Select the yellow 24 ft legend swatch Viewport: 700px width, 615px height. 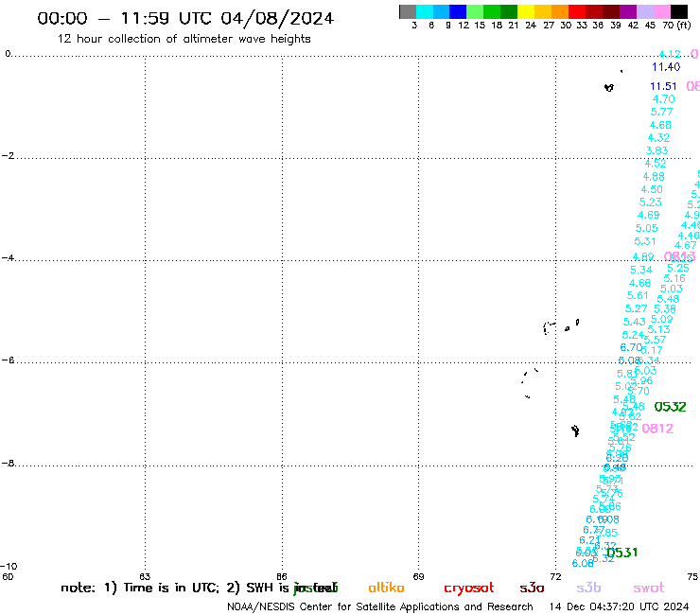coord(526,11)
